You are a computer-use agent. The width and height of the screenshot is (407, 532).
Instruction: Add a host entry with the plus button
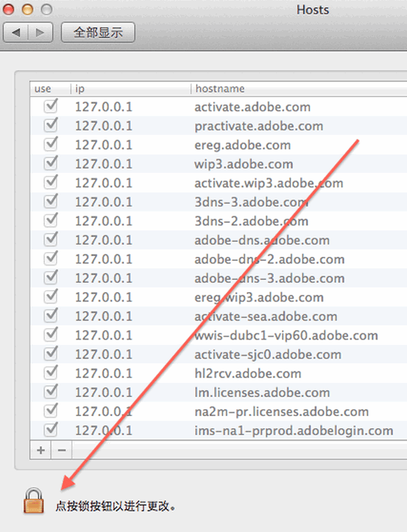(41, 450)
